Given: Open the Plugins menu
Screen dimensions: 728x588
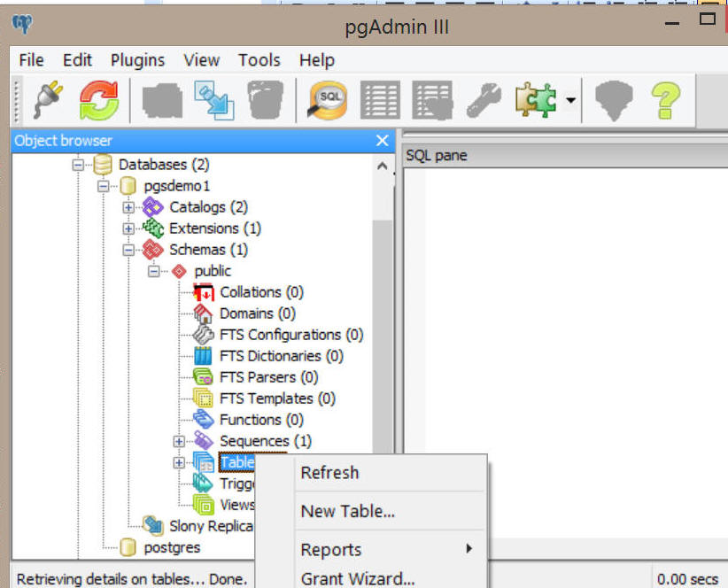Looking at the screenshot, I should point(137,60).
